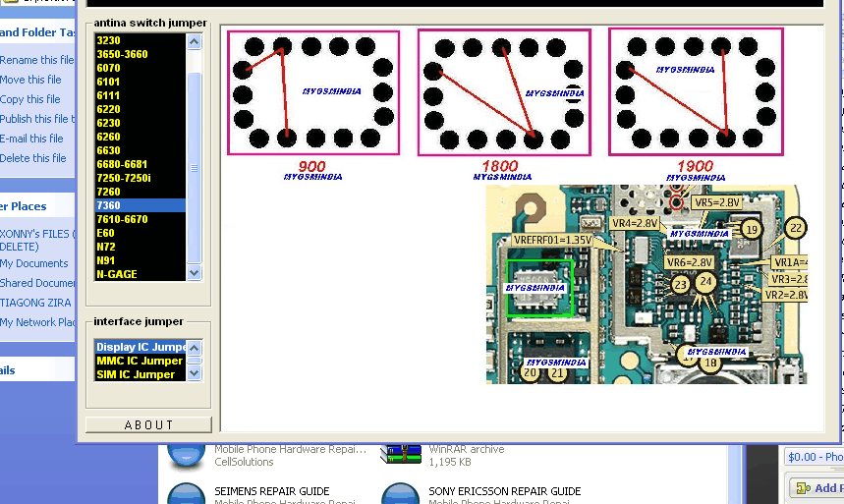Open the SONY ERICSSON REPAIR GUIDE icon

tap(398, 494)
